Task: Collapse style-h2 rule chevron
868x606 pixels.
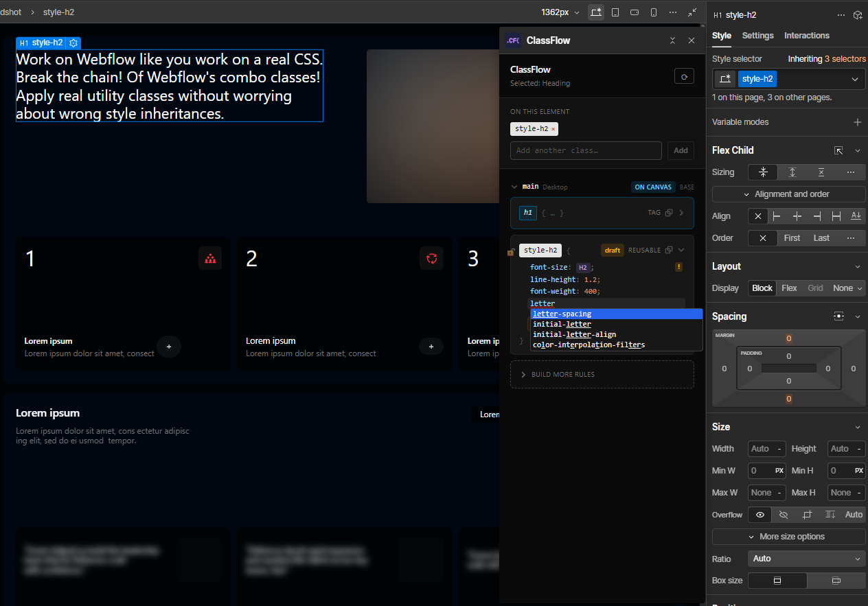Action: (681, 250)
